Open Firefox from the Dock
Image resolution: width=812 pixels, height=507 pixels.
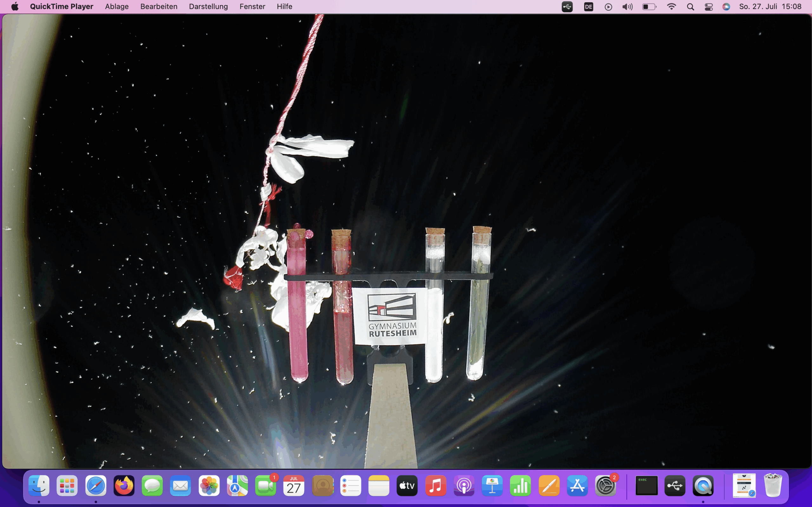click(124, 485)
